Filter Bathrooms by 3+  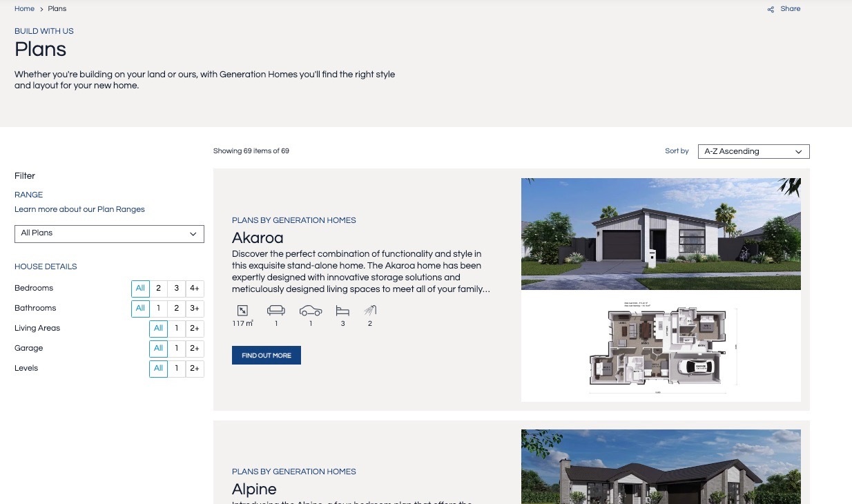pyautogui.click(x=195, y=309)
